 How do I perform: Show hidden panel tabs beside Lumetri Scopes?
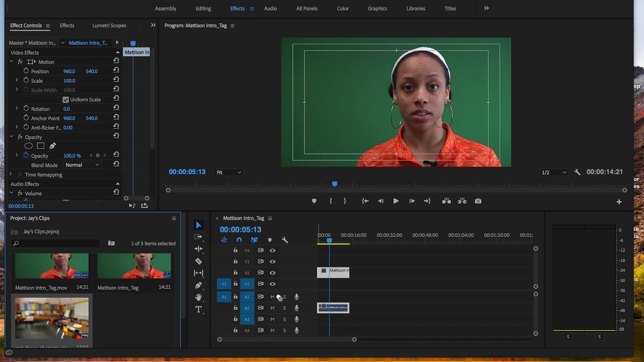coord(153,25)
